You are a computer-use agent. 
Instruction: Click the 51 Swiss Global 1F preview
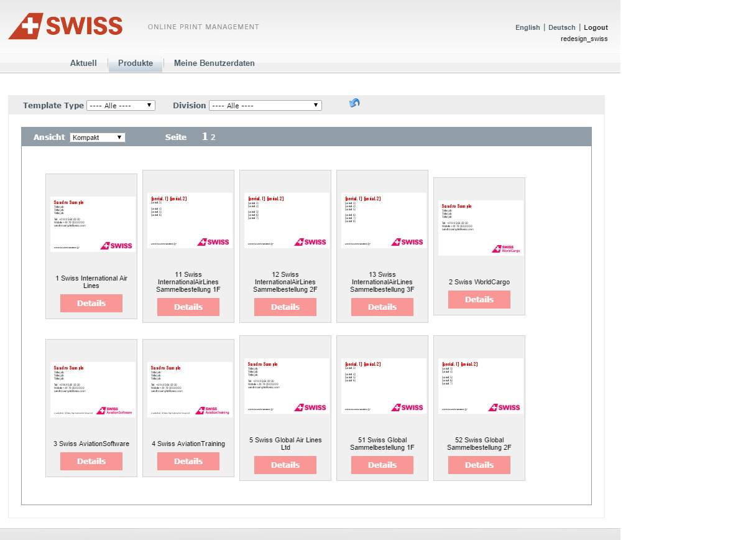384,386
